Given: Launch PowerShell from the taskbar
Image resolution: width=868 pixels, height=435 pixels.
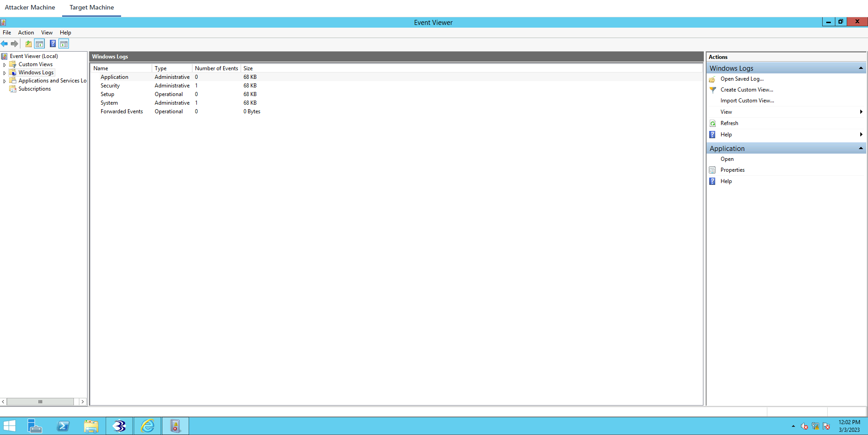Looking at the screenshot, I should pos(63,426).
